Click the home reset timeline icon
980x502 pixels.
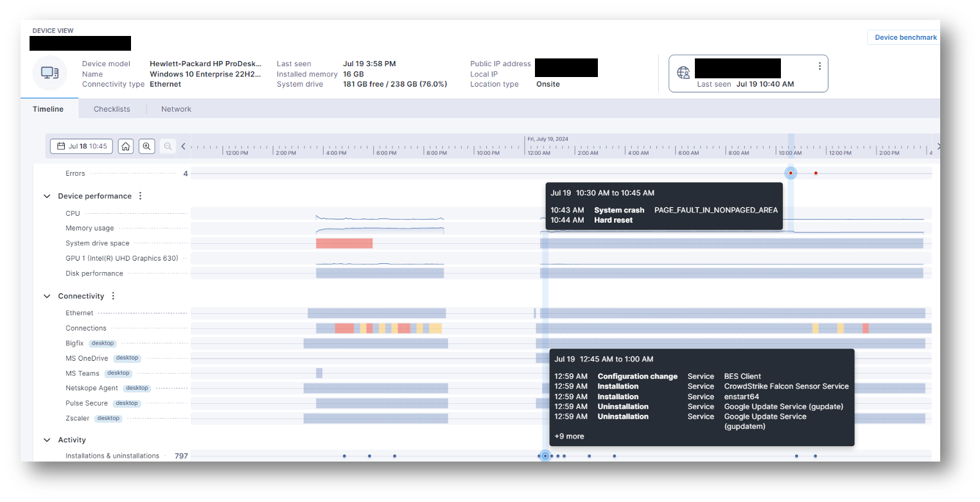(x=127, y=146)
